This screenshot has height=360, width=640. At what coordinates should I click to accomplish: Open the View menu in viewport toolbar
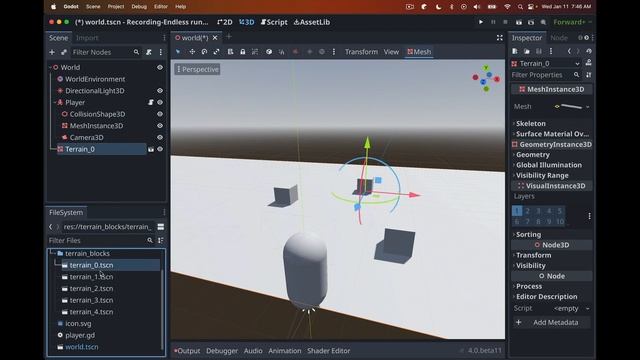click(x=391, y=52)
